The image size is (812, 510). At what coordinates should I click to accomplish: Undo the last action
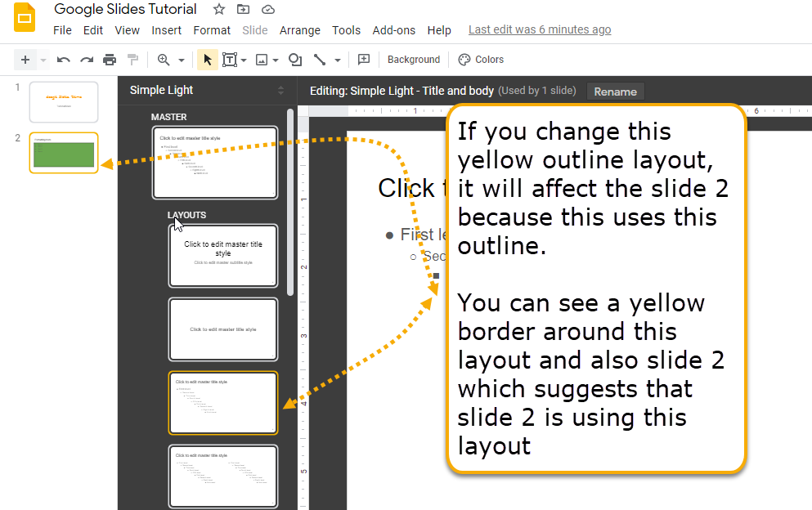point(63,60)
